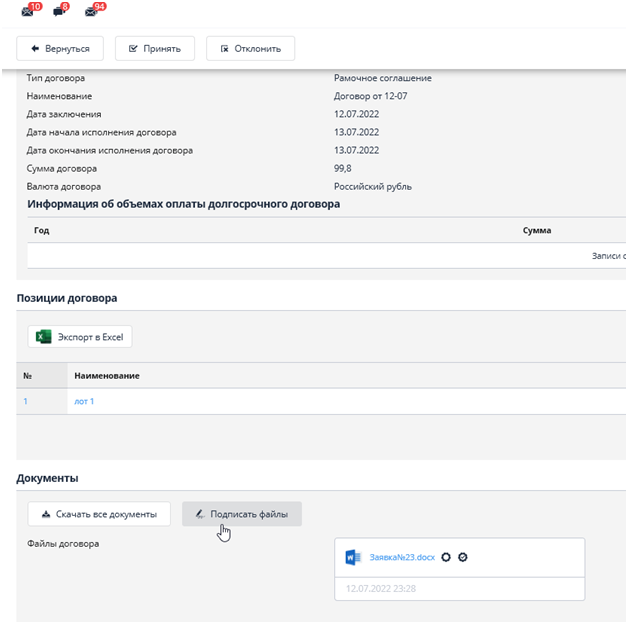Viewport: 628px width, 624px height.
Task: Click the Наименование column header
Action: click(107, 376)
